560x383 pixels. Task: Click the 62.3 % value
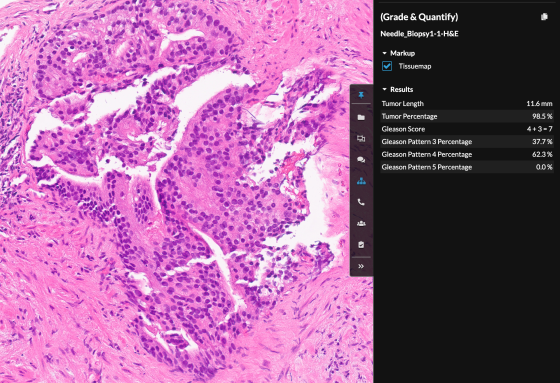tap(542, 154)
